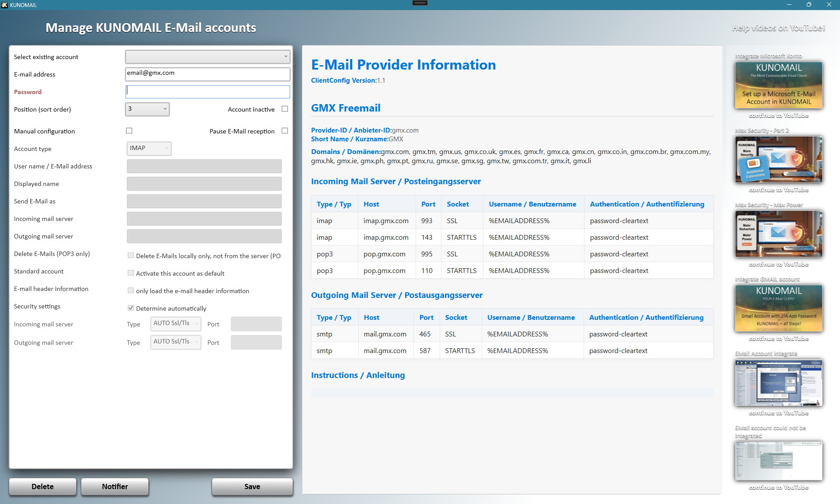The width and height of the screenshot is (840, 504).
Task: Expand the Select existing account dropdown
Action: (x=207, y=57)
